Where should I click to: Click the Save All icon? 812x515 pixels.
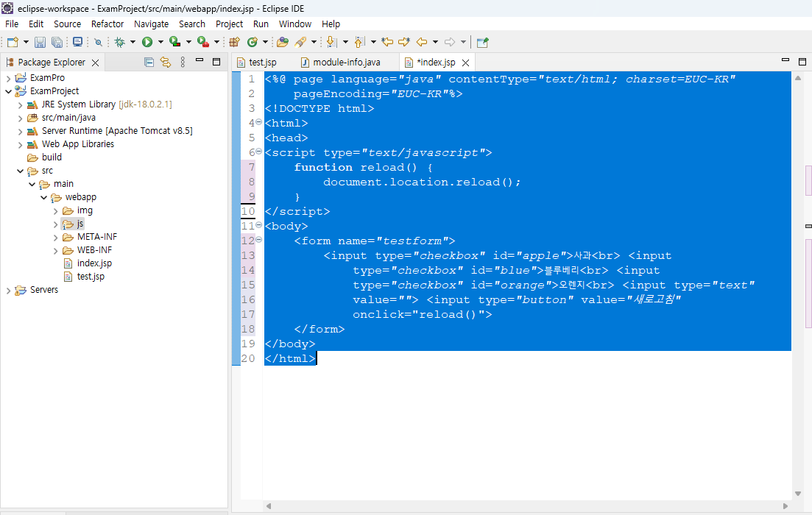57,42
